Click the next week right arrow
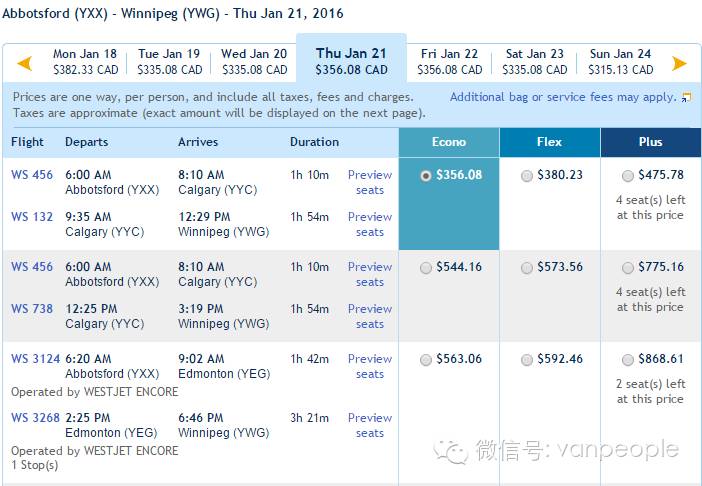Viewport: 702px width, 486px height. (679, 63)
